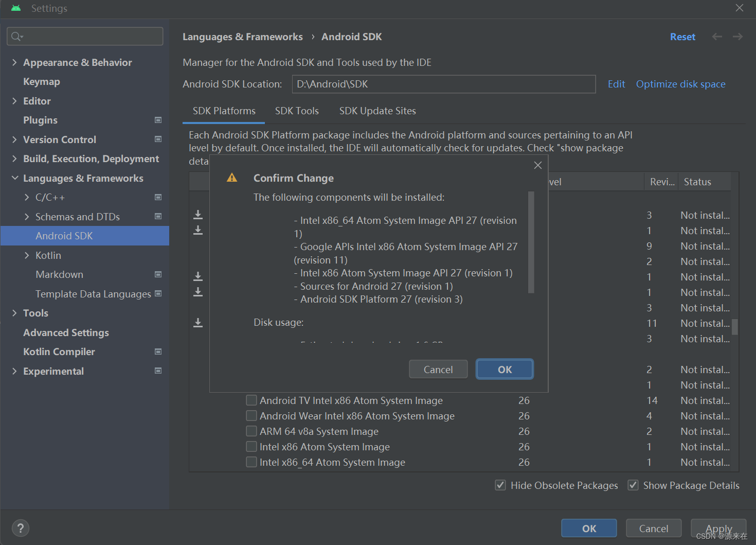The width and height of the screenshot is (756, 545).
Task: Click the Apply button
Action: coord(718,528)
